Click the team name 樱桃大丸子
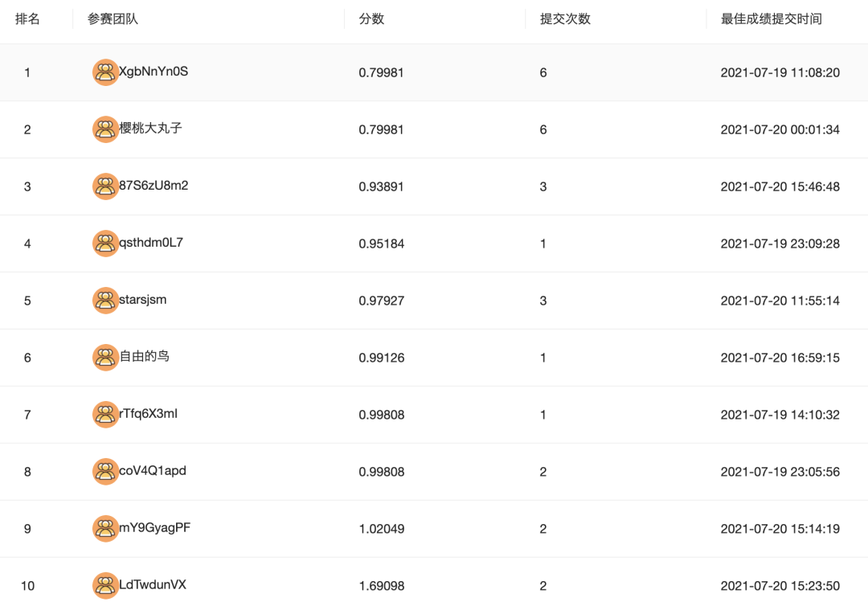This screenshot has width=868, height=602. [x=150, y=129]
